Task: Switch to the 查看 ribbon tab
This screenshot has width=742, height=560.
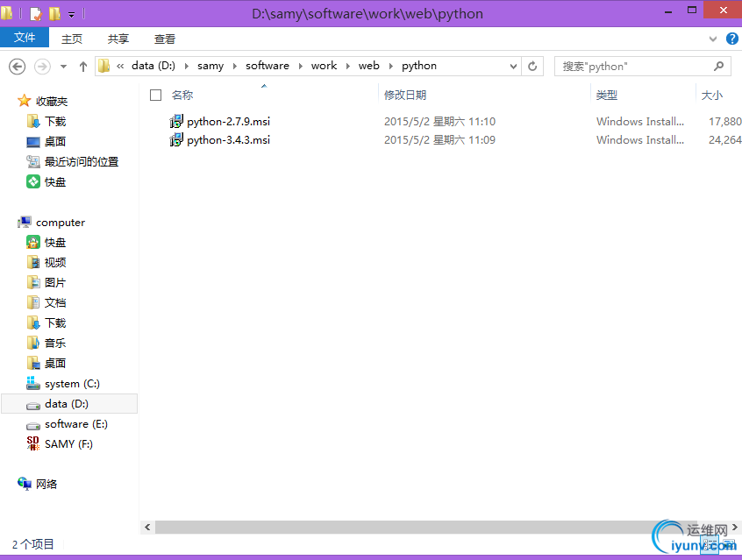Action: coord(165,39)
